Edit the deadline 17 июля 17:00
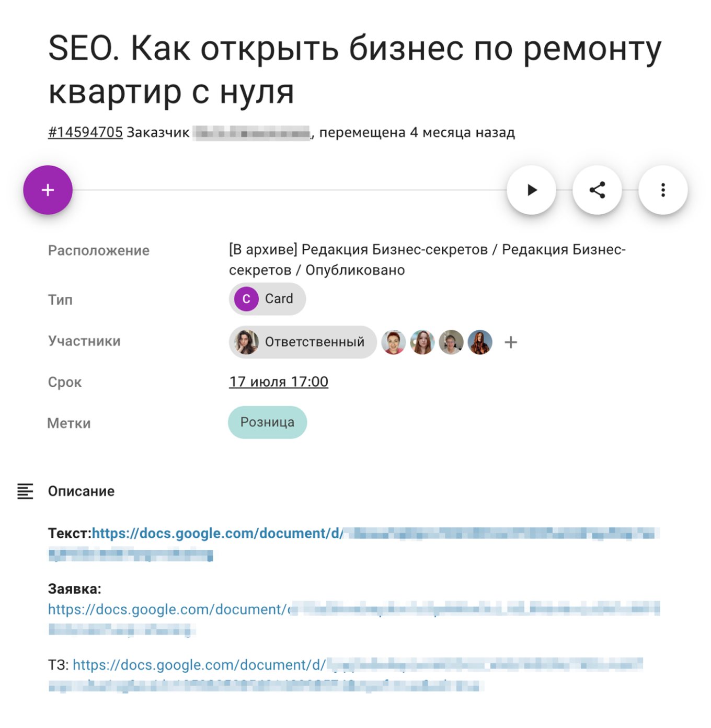 (x=279, y=382)
